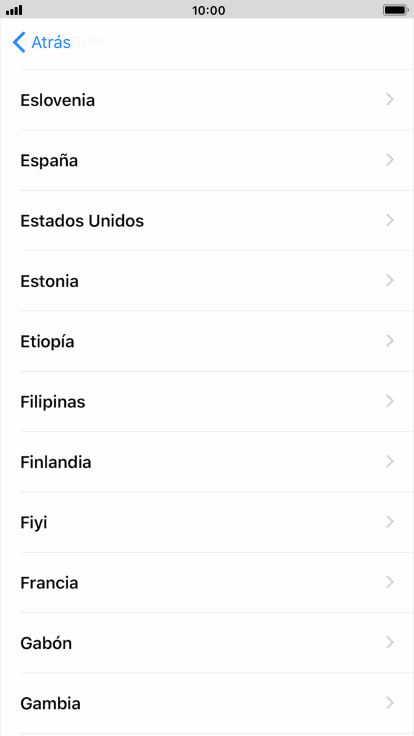Tap the arrow icon on Fiyi row
This screenshot has height=736, width=414.
pos(390,521)
